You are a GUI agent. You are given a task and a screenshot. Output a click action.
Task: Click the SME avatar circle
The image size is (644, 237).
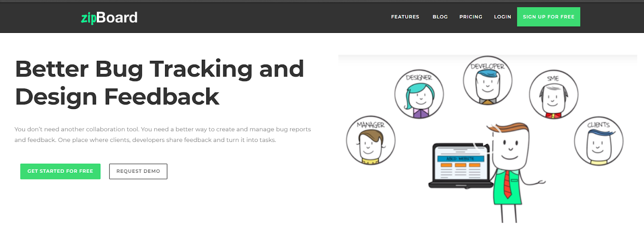[553, 94]
